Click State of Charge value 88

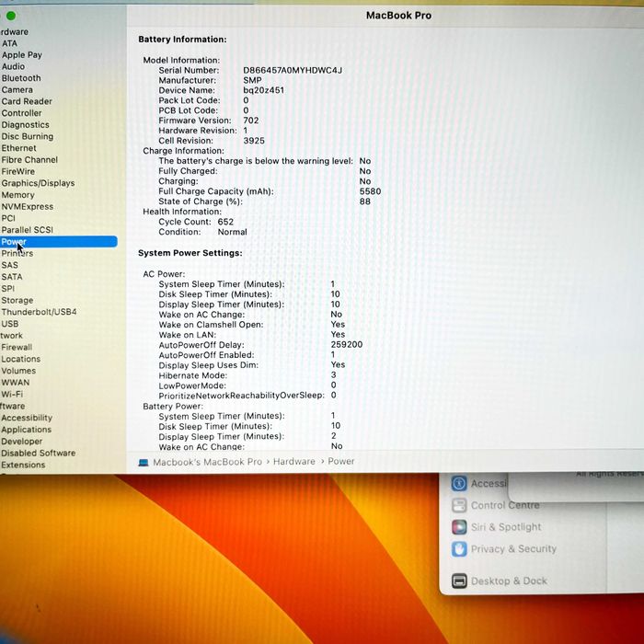[x=364, y=201]
